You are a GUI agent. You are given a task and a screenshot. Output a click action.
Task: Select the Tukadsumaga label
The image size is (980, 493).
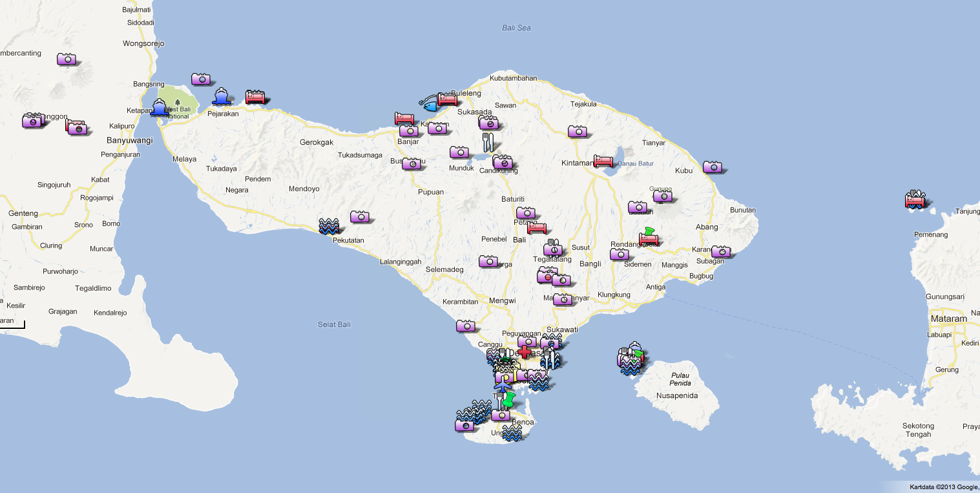pyautogui.click(x=360, y=155)
